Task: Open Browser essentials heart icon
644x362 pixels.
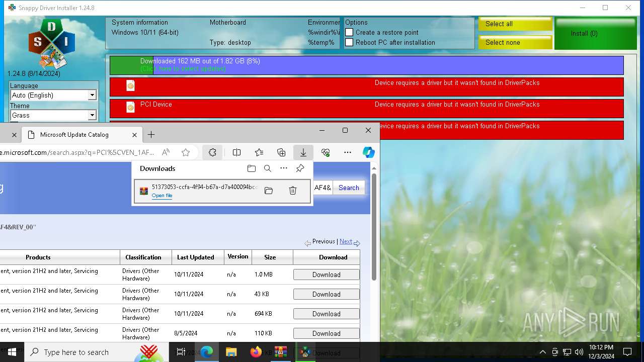Action: (326, 152)
